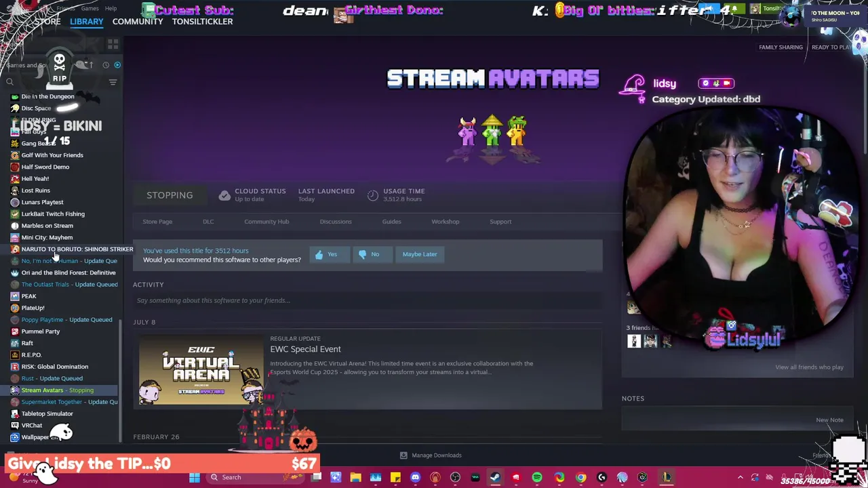The height and width of the screenshot is (488, 868).
Task: Select LurkBait Twitch Fishing in list
Action: pyautogui.click(x=53, y=214)
